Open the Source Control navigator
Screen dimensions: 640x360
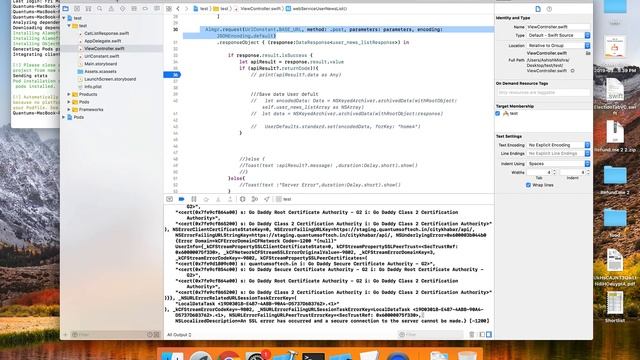point(77,9)
